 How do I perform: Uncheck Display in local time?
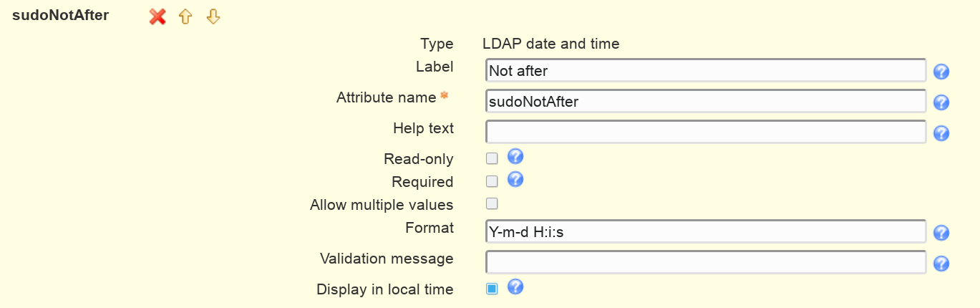(x=492, y=289)
